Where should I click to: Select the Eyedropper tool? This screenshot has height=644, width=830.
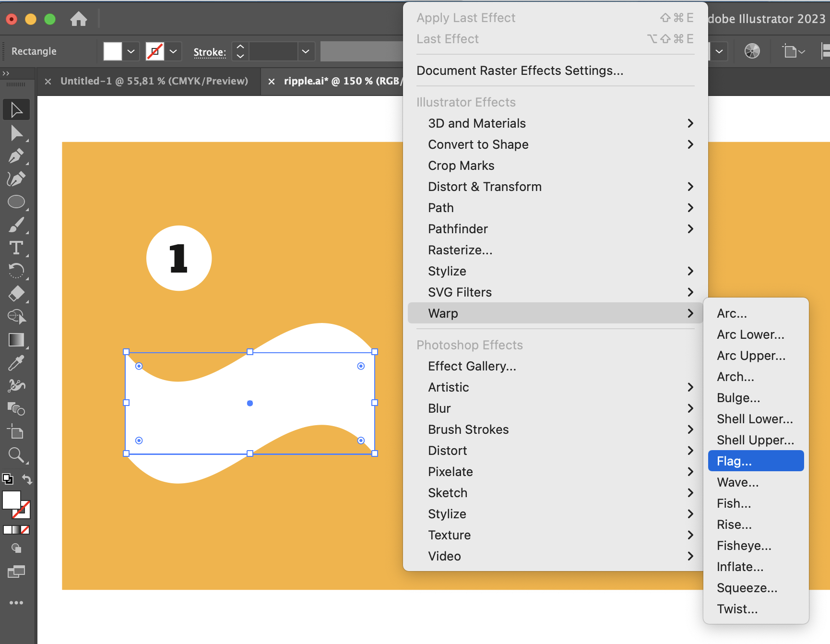(x=16, y=363)
